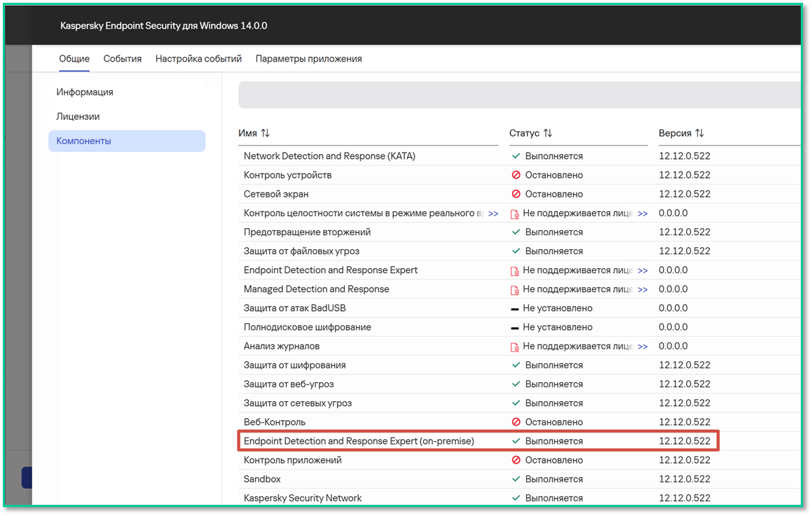
Task: Click the check icon for Защита от веб-угроз
Action: click(516, 384)
